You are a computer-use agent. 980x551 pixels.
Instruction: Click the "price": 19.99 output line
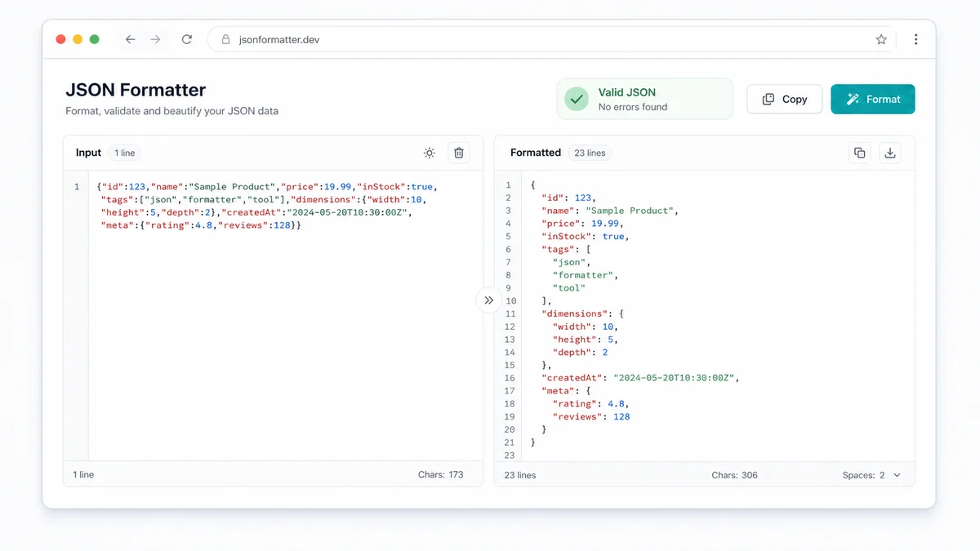(x=583, y=224)
